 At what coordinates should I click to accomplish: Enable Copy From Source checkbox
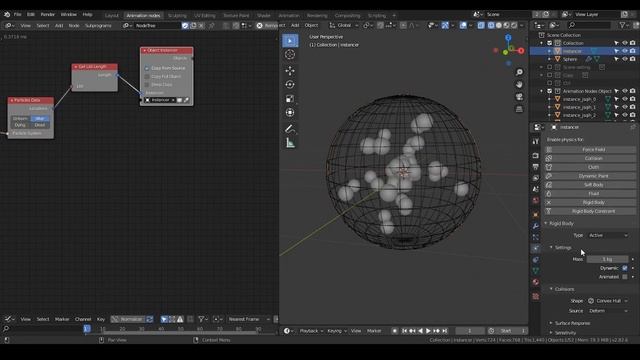click(147, 68)
